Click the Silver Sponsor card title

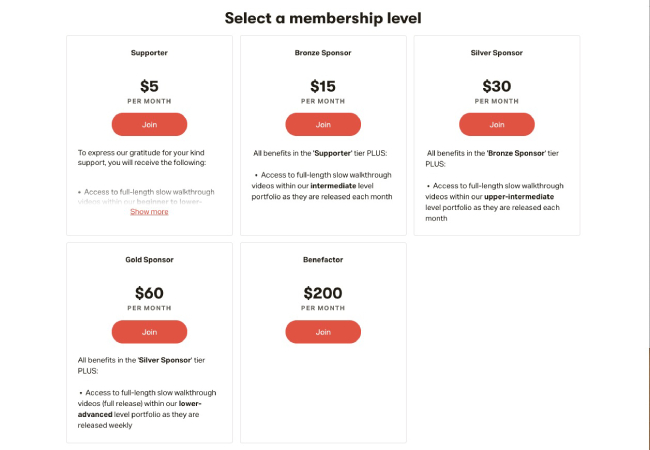[496, 53]
